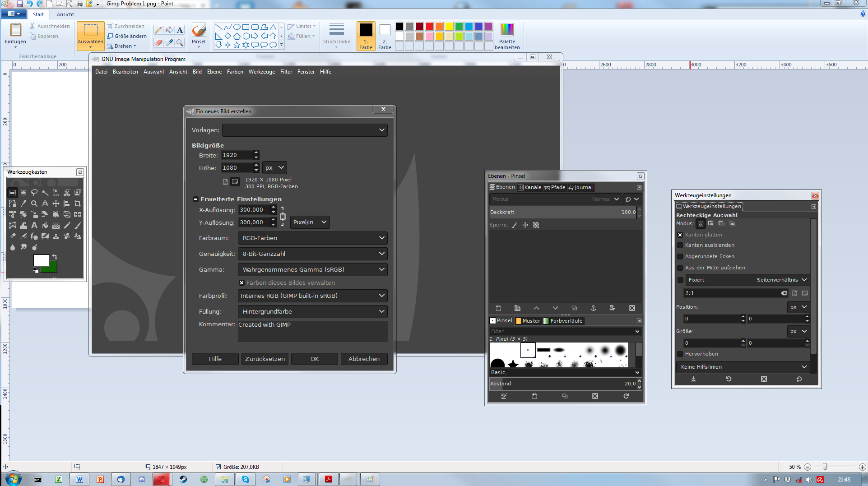Image resolution: width=868 pixels, height=486 pixels.
Task: Switch to the Pfade tab
Action: pos(555,187)
